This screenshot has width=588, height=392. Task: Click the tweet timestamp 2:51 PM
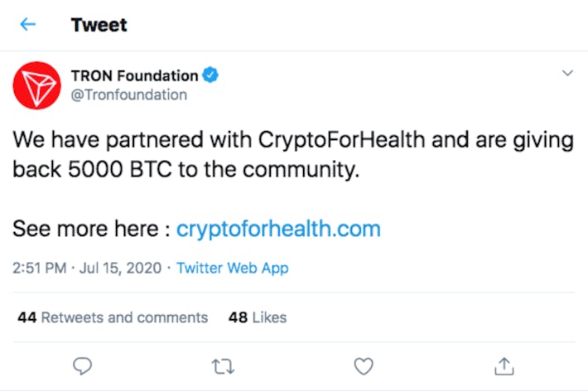(40, 269)
